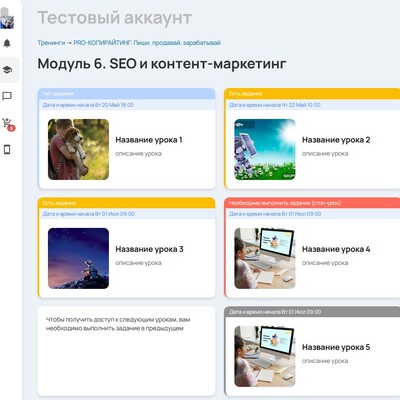
Task: Select the graduation cap trainings icon
Action: 7,70
